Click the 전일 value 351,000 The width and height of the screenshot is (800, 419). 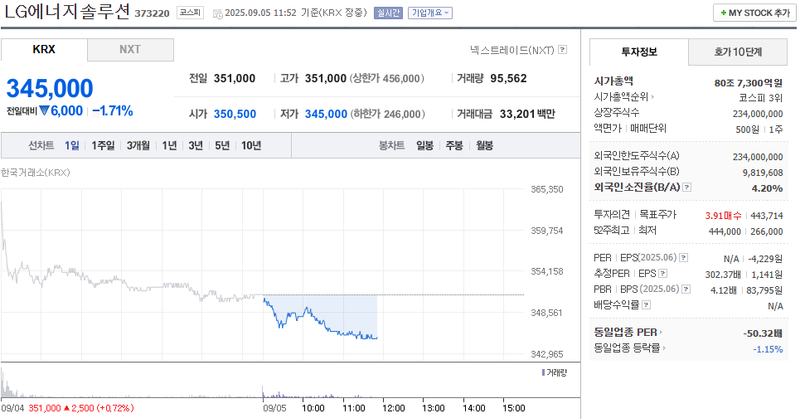tap(234, 78)
